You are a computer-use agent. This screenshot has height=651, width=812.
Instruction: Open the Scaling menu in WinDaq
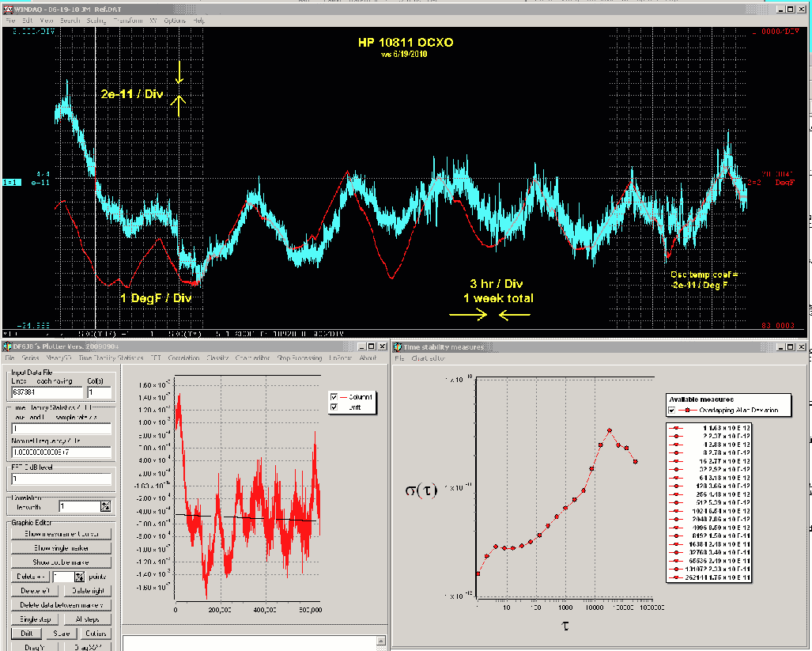pos(96,21)
